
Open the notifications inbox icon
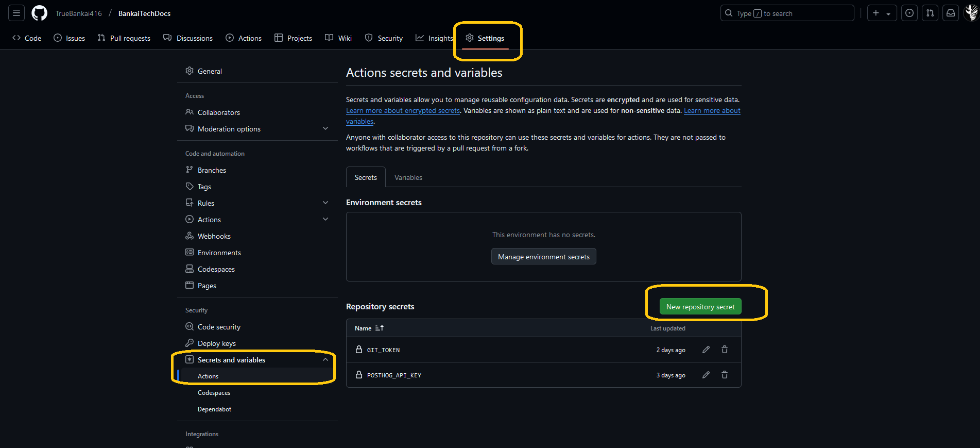[951, 13]
